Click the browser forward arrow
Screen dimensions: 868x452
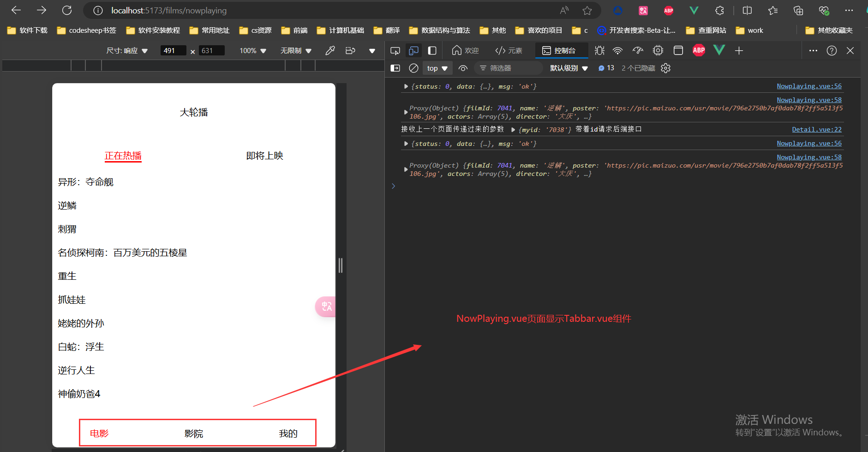coord(42,10)
